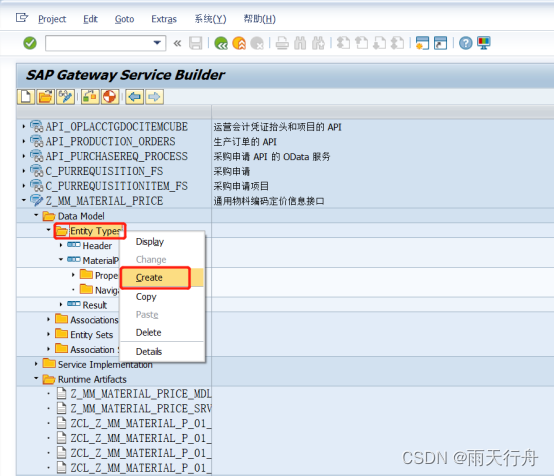Click the blue left arrow navigate back icon
This screenshot has width=554, height=476.
point(134,96)
